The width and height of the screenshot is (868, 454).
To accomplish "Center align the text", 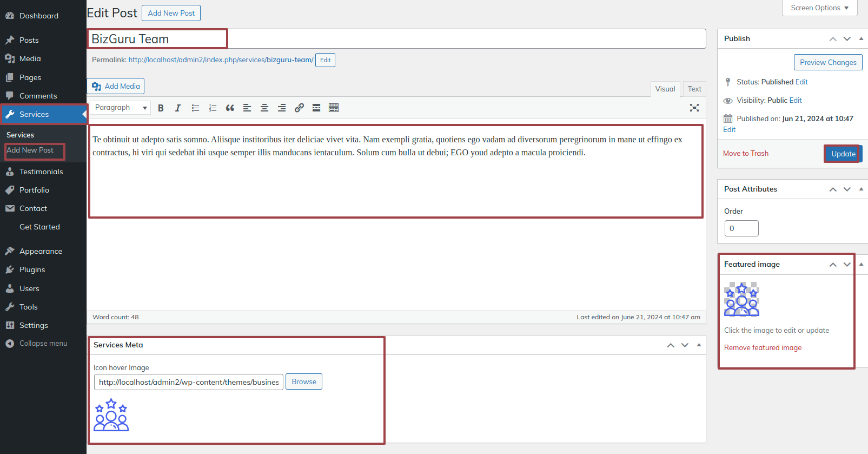I will click(x=264, y=108).
